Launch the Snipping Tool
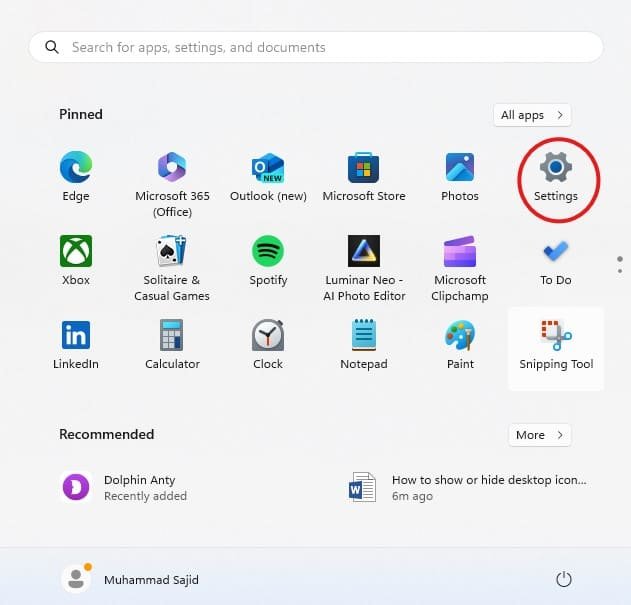 point(556,349)
